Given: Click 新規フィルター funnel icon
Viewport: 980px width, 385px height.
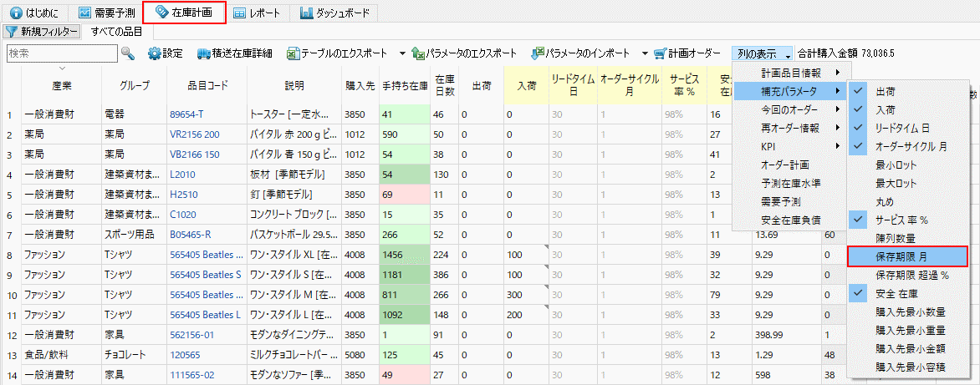Looking at the screenshot, I should point(11,32).
